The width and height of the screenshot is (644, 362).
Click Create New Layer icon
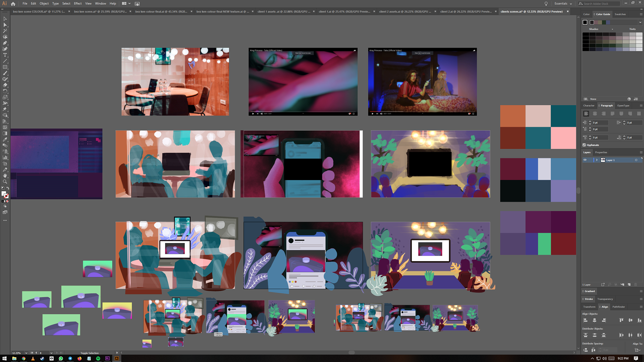pyautogui.click(x=629, y=285)
